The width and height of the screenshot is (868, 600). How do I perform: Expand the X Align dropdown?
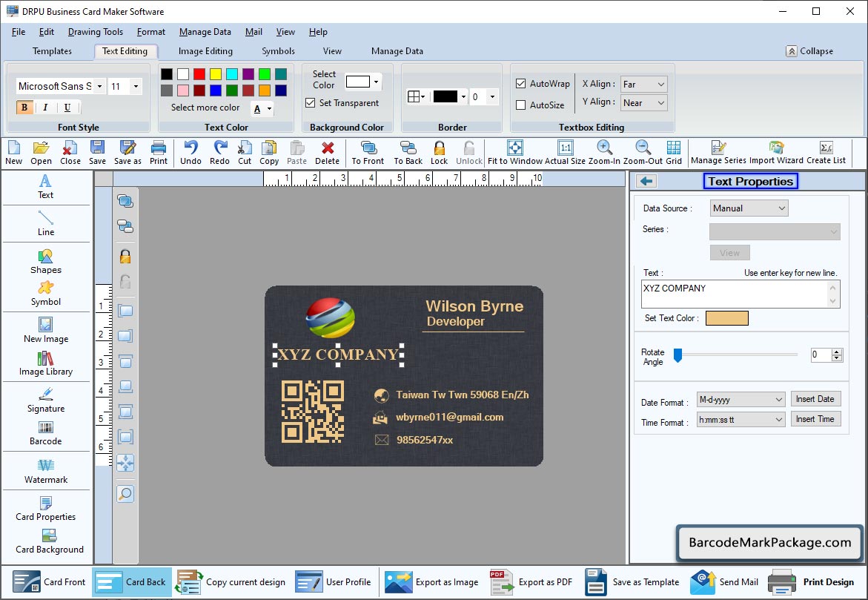tap(644, 85)
